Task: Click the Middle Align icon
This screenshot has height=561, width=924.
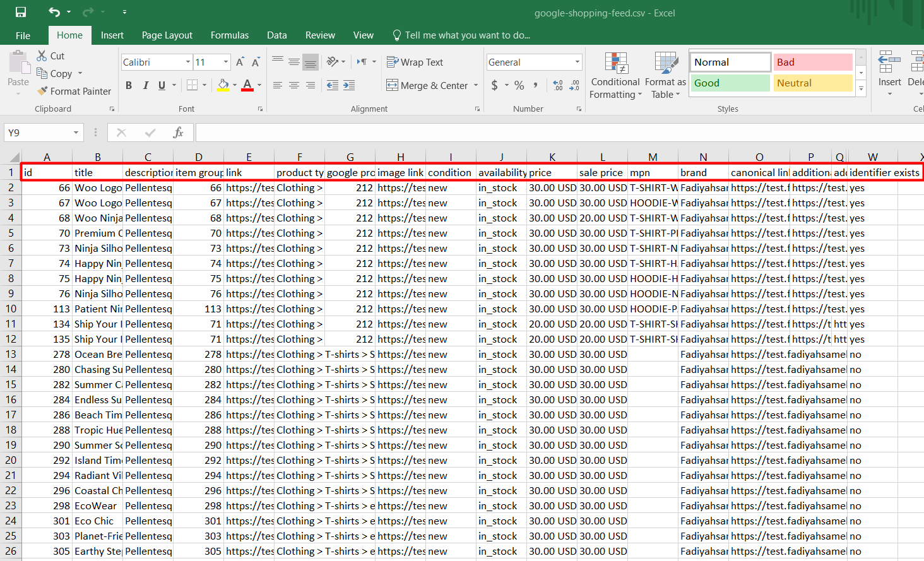Action: (294, 62)
